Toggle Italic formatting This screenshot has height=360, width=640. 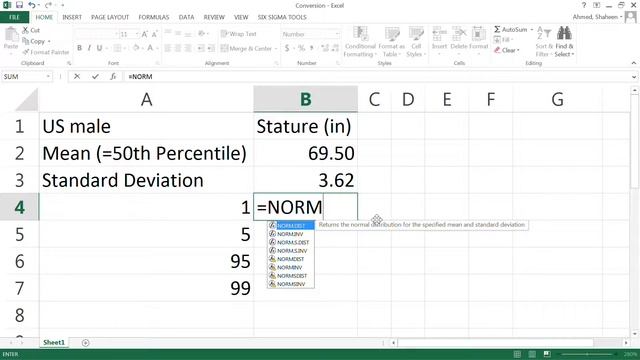(89, 48)
